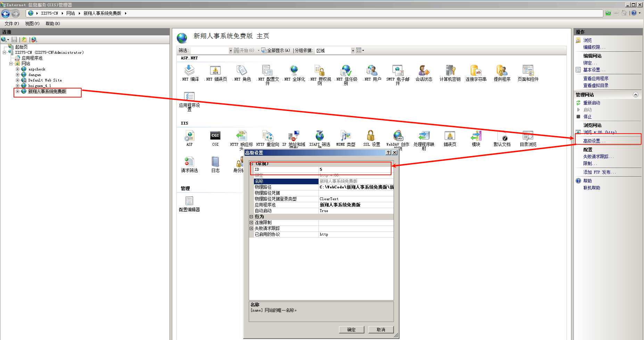The width and height of the screenshot is (644, 340).
Task: Select the 物理路径 property row
Action: [324, 187]
